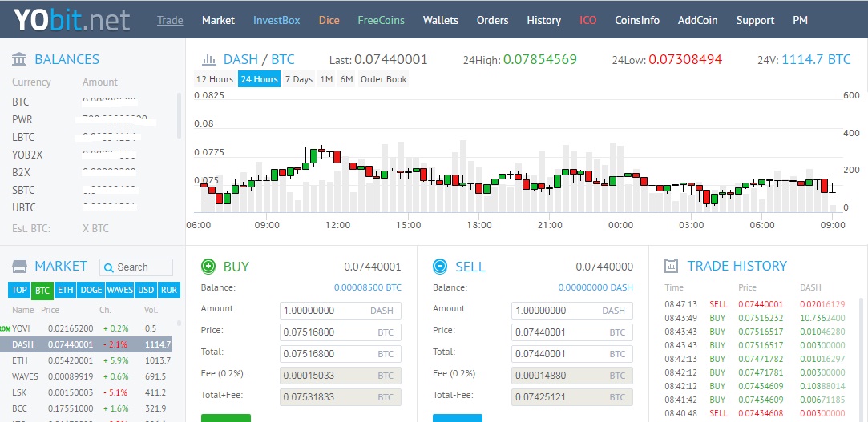
Task: Show the Order Book view
Action: (384, 79)
